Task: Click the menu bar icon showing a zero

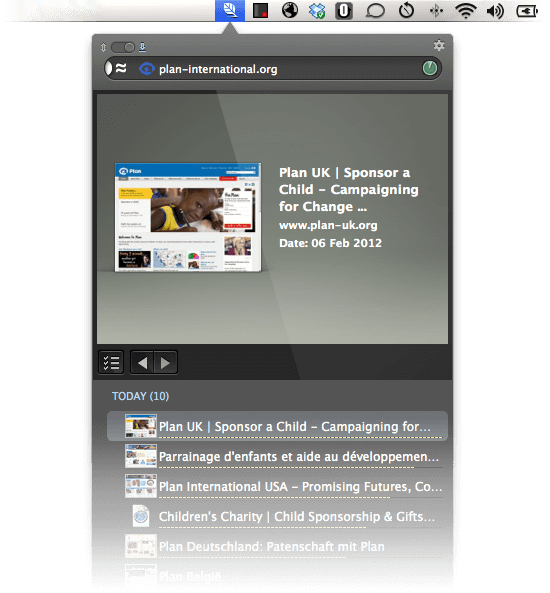Action: pos(344,11)
